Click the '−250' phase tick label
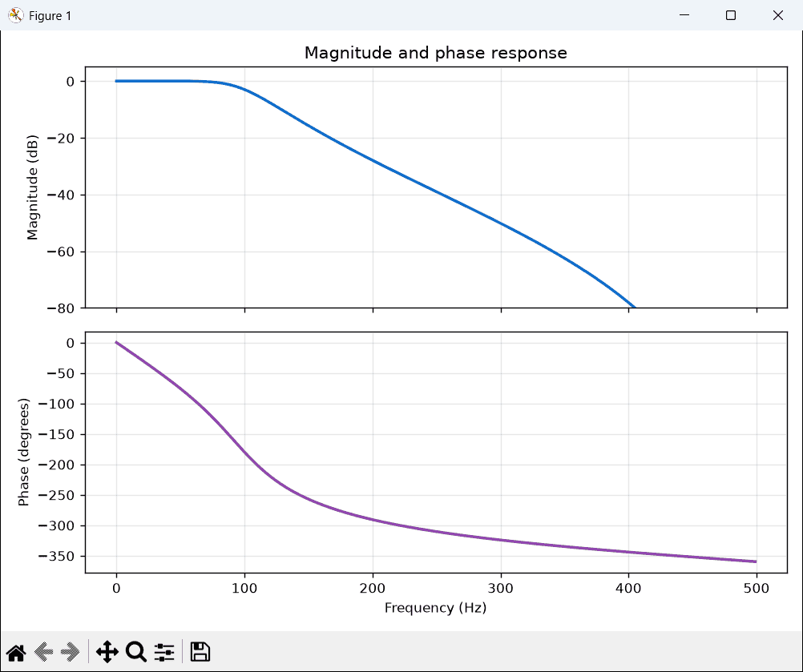The height and width of the screenshot is (672, 803). pyautogui.click(x=56, y=496)
